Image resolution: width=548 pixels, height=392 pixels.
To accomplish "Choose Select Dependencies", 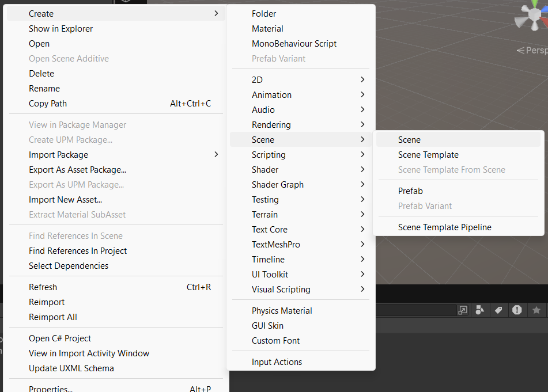I will click(116, 266).
